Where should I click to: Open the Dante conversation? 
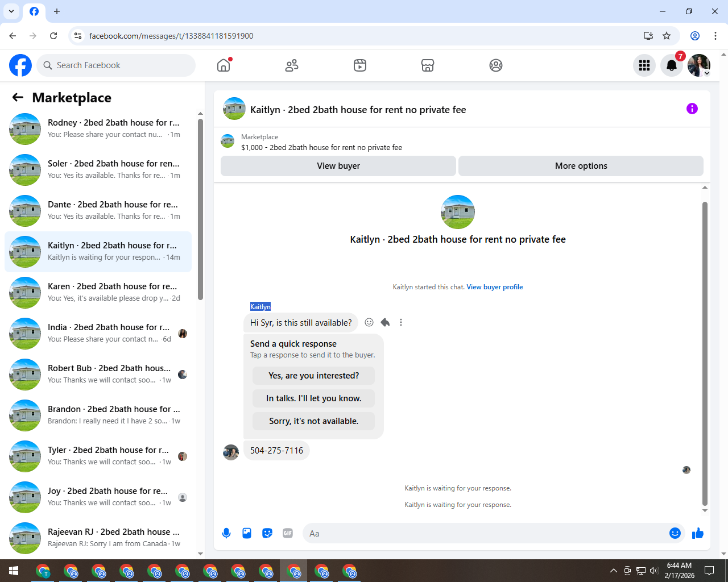(98, 211)
